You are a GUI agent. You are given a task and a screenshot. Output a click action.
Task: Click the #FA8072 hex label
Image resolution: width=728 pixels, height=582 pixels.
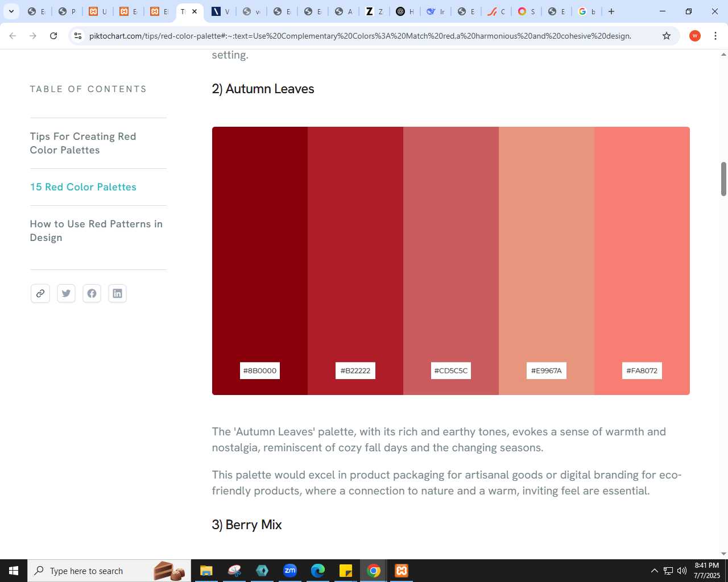pyautogui.click(x=642, y=371)
